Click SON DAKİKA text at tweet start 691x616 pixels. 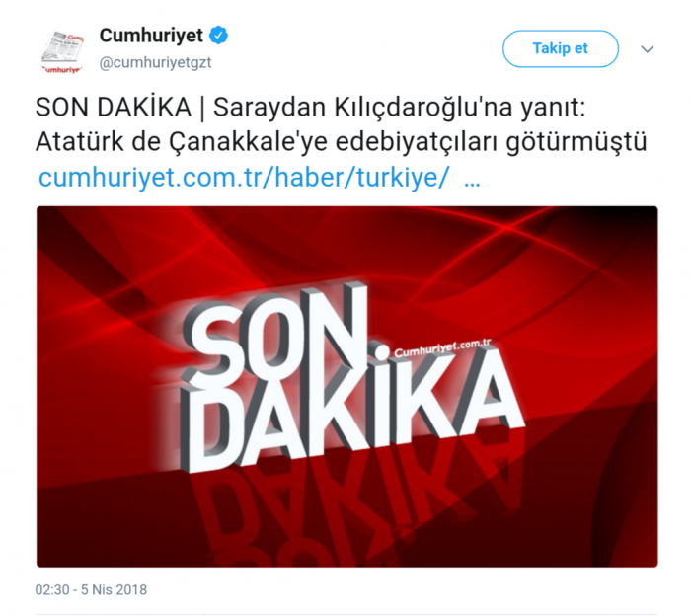click(114, 108)
